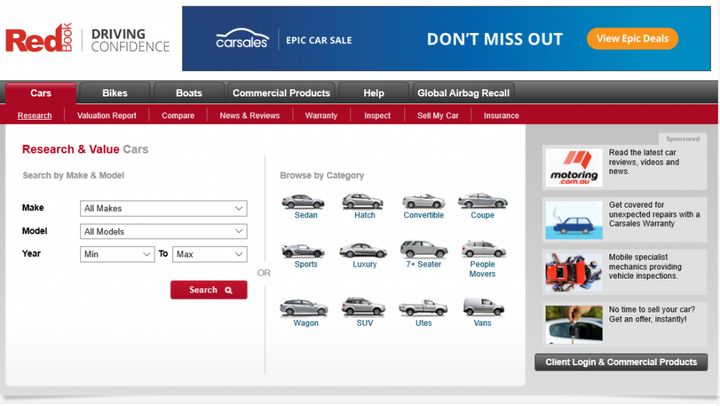The width and height of the screenshot is (720, 406).
Task: Pick the Coupe car icon
Action: coord(483,201)
